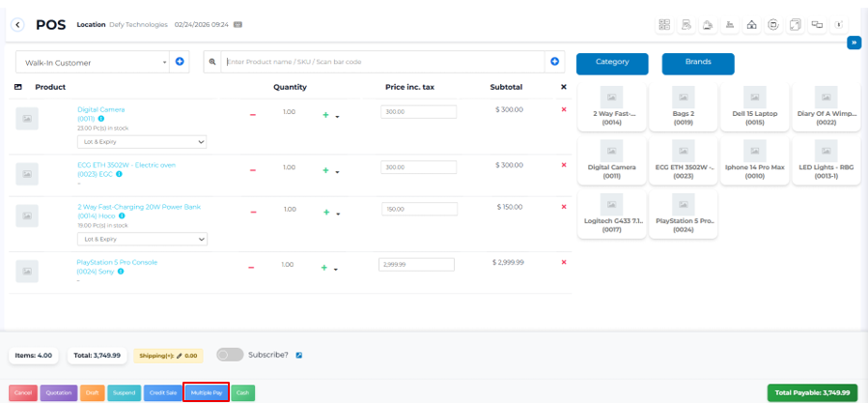Remove Digital Camera row with red X
The image size is (868, 403).
[x=564, y=109]
